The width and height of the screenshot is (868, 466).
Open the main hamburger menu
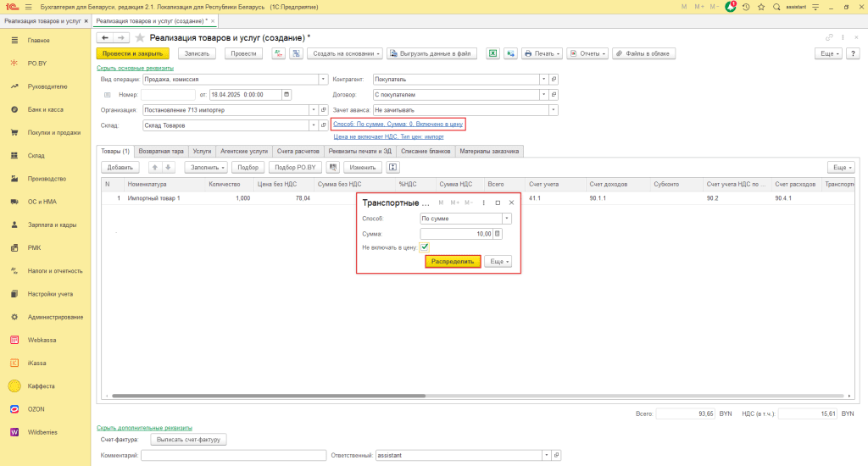coord(28,7)
